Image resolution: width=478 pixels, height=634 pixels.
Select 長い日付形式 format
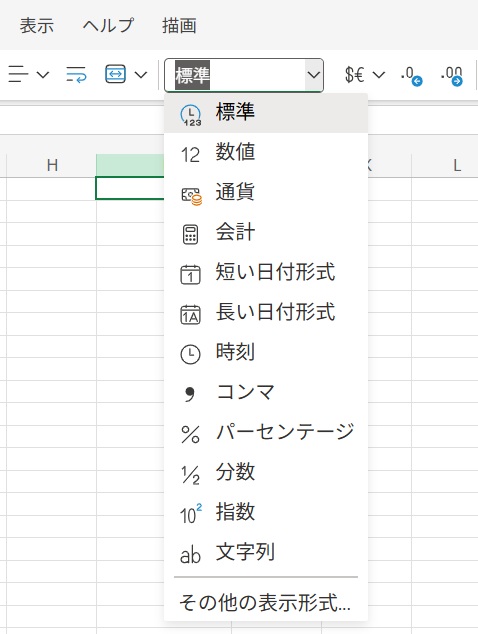pyautogui.click(x=266, y=313)
